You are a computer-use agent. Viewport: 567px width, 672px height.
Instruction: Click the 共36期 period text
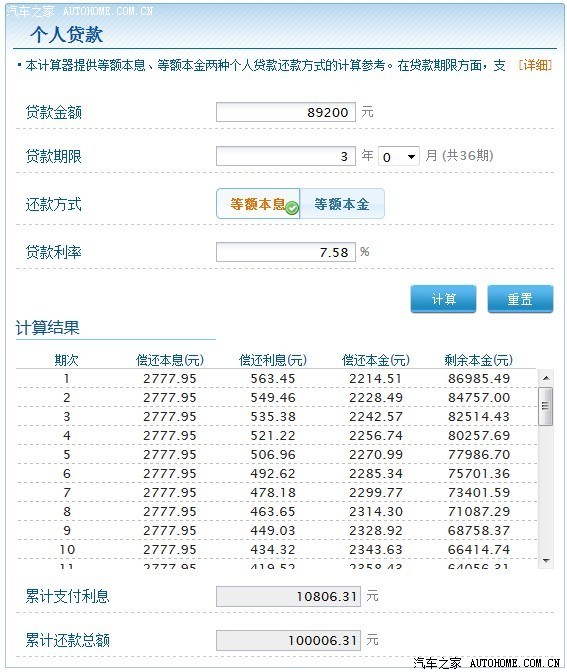point(468,156)
